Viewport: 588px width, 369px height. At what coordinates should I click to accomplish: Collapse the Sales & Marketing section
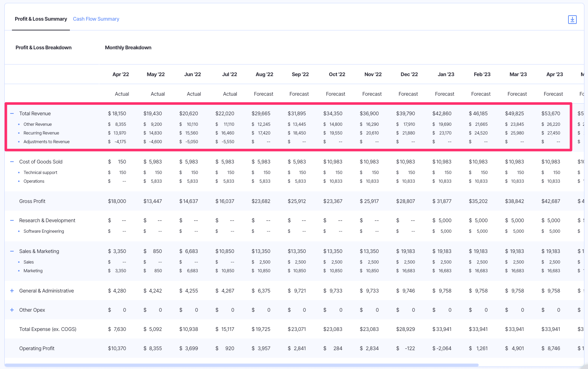tap(12, 251)
